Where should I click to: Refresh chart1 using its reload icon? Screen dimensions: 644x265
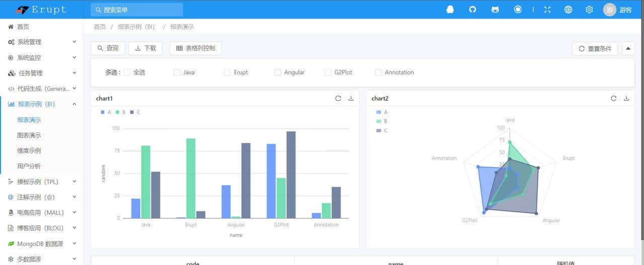[338, 99]
